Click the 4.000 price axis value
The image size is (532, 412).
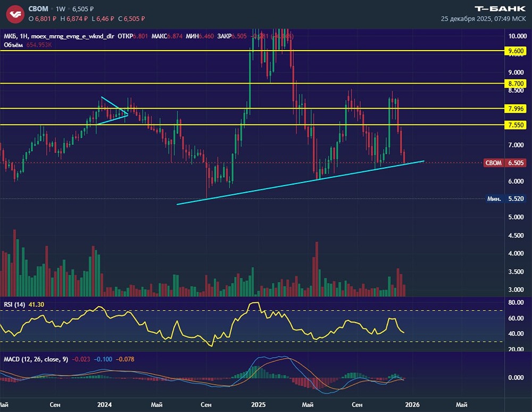tap(516, 253)
